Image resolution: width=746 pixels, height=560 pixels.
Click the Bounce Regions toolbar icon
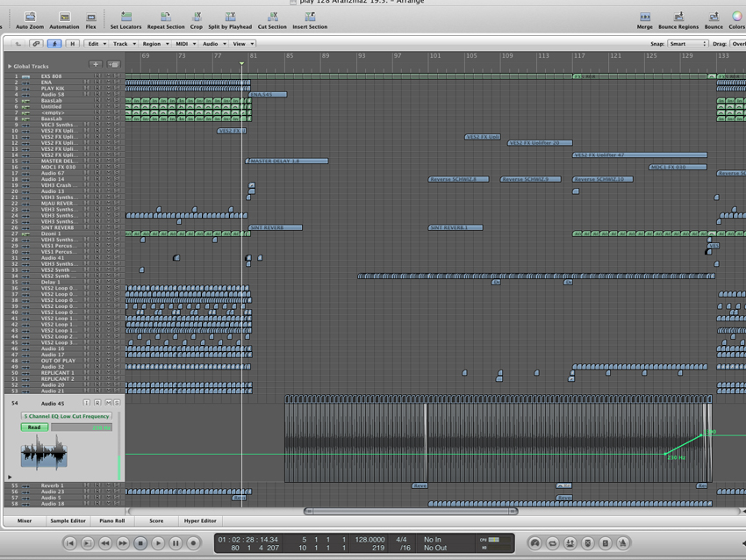point(679,17)
